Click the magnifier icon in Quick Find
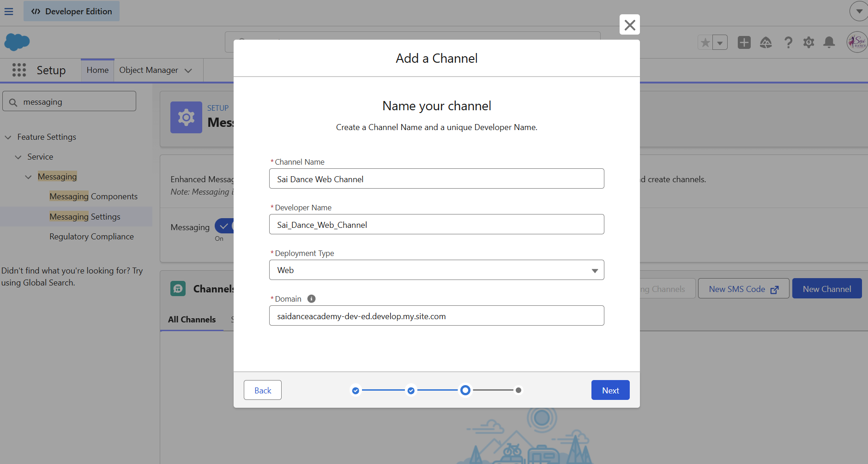 [13, 102]
